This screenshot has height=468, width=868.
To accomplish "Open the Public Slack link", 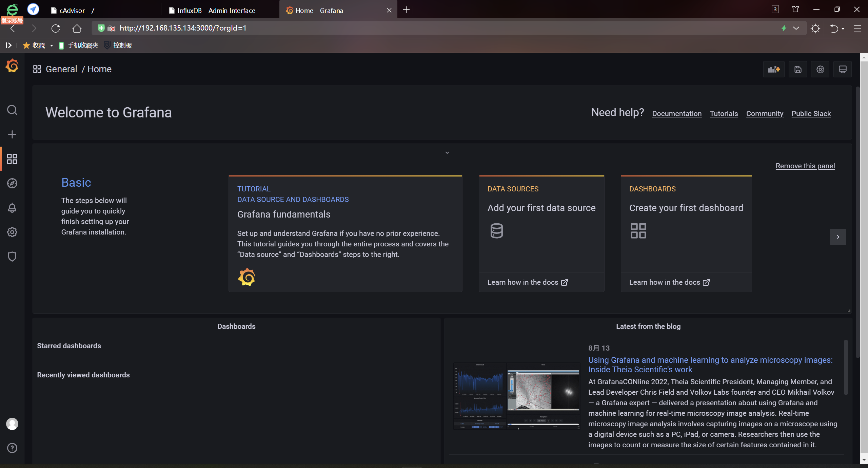I will pos(811,114).
